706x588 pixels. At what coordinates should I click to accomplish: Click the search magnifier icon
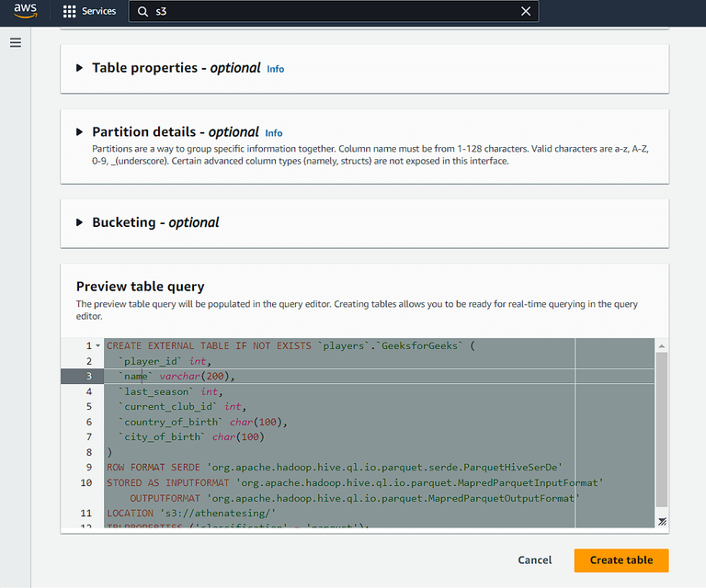tap(142, 12)
